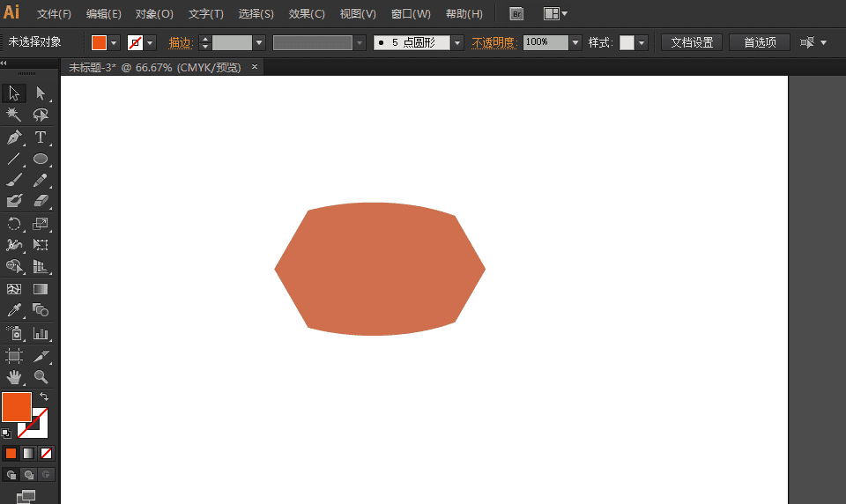Open the 对象(O) menu

coord(154,14)
